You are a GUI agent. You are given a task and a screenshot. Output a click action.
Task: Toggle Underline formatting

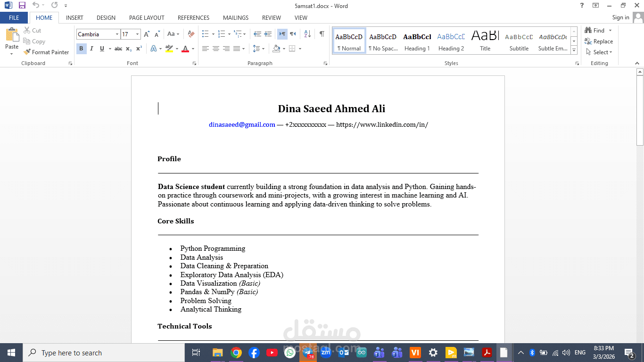pyautogui.click(x=102, y=49)
